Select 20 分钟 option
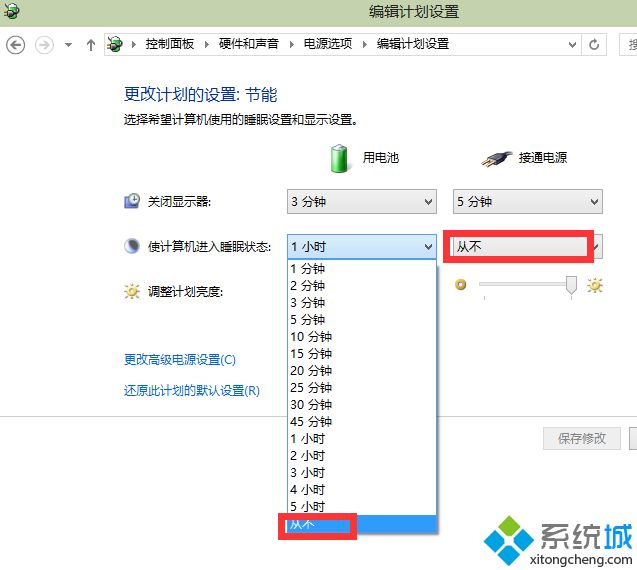The height and width of the screenshot is (570, 637). click(x=362, y=371)
